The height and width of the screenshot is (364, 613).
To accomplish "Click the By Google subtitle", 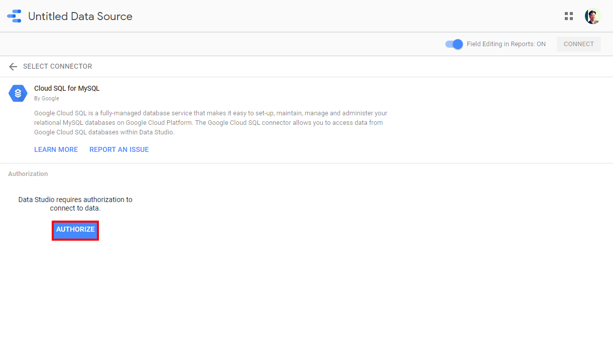I will click(x=47, y=98).
